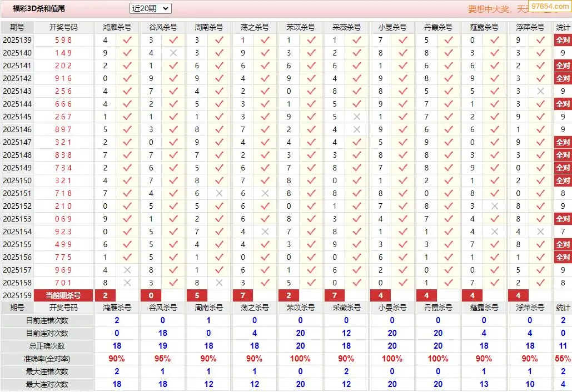
Task: Click the value 13 in 最大连对次数 row
Action: pos(484,384)
